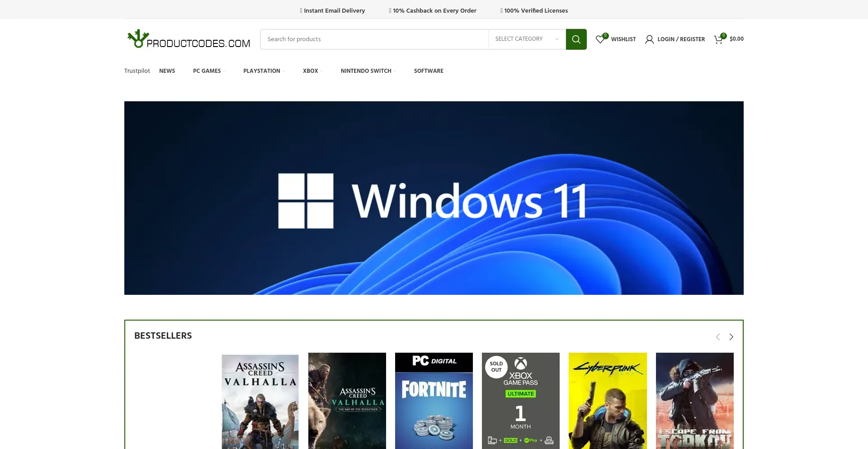
Task: Expand the PC Games menu
Action: [x=207, y=71]
